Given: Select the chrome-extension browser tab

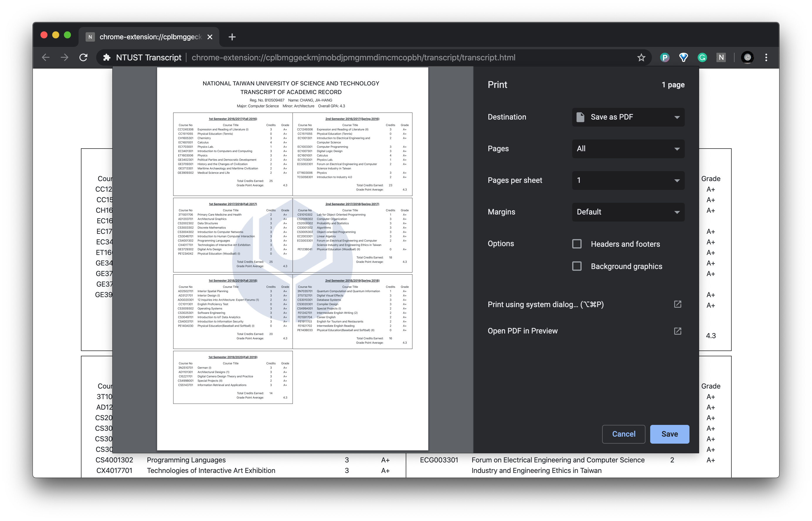Looking at the screenshot, I should pyautogui.click(x=149, y=37).
